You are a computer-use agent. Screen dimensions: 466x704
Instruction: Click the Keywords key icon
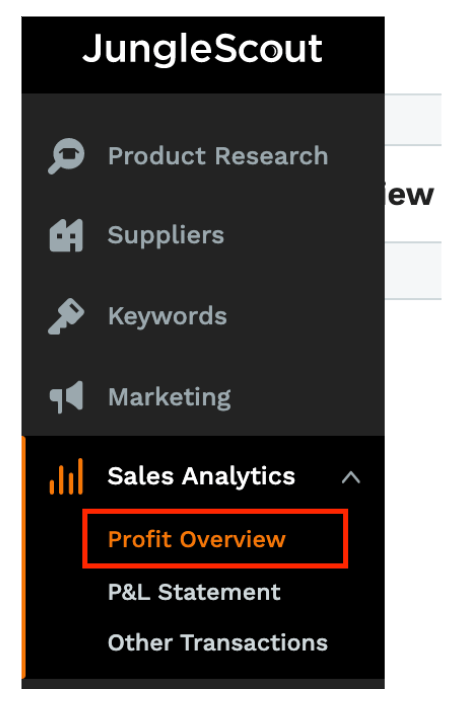pyautogui.click(x=66, y=317)
